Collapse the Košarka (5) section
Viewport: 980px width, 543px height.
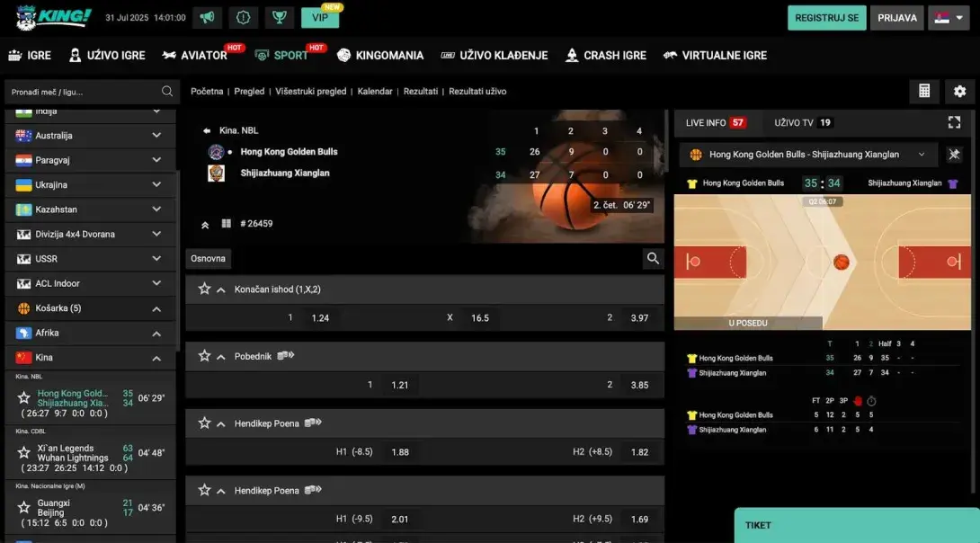pos(156,308)
